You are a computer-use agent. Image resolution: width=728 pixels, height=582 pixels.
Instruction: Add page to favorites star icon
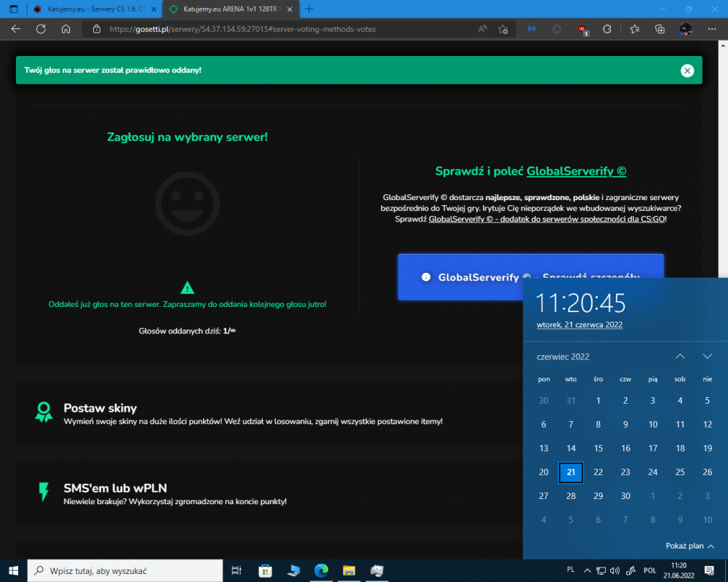click(x=503, y=29)
